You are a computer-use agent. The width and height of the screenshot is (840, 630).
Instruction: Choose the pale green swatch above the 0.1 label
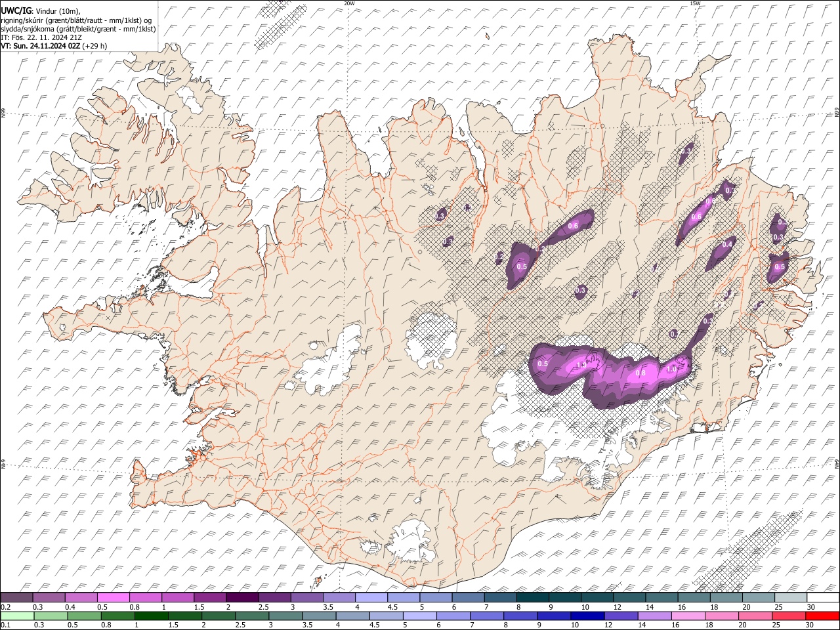tap(17, 616)
